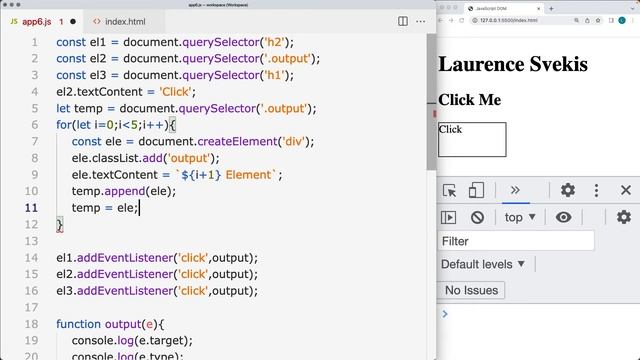Activate the DevTools inspect element picker
The height and width of the screenshot is (360, 640).
(449, 191)
